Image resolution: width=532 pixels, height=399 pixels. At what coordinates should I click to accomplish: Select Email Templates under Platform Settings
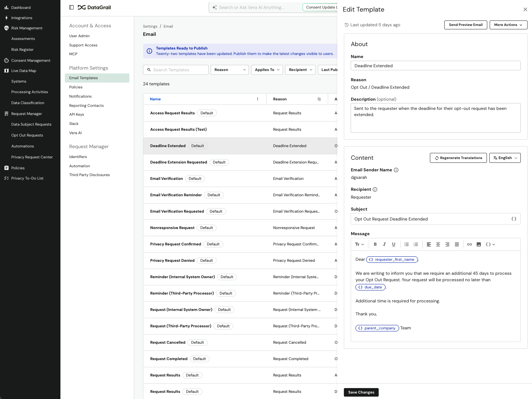83,78
